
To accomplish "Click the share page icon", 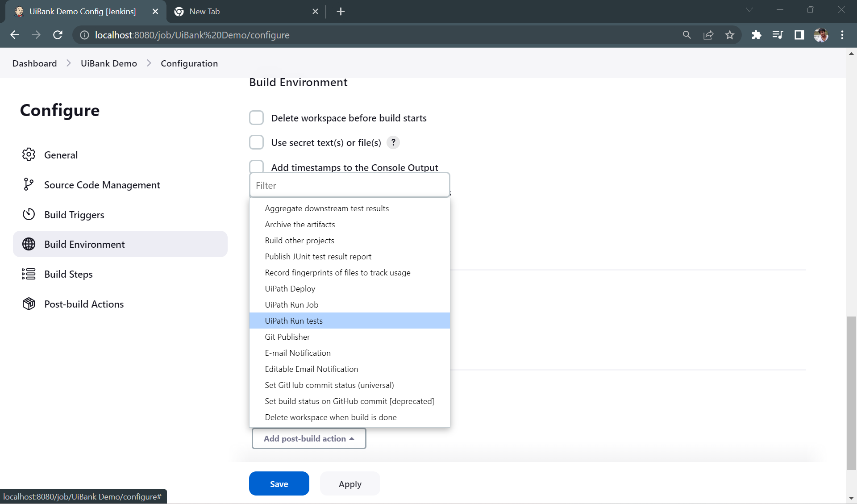I will click(x=708, y=35).
